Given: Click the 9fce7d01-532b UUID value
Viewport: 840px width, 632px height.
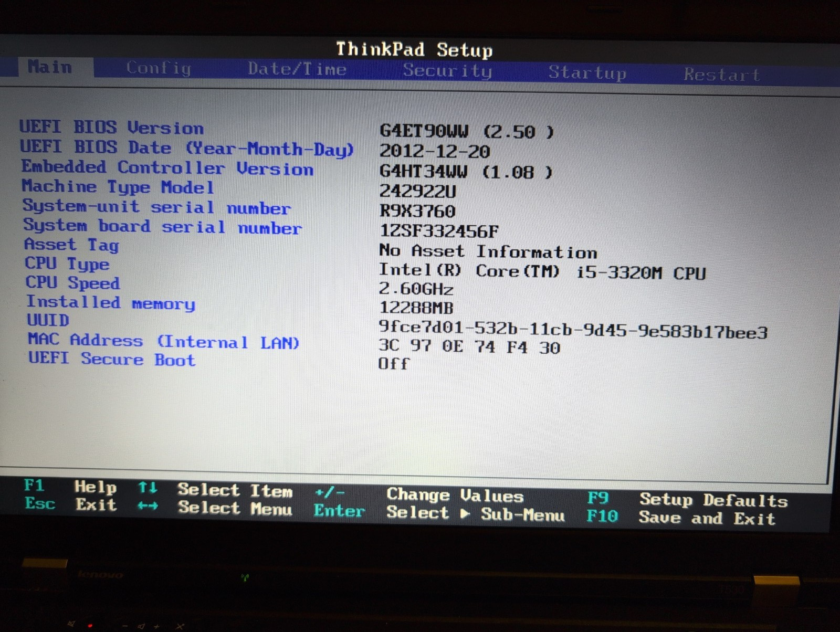Looking at the screenshot, I should point(573,330).
